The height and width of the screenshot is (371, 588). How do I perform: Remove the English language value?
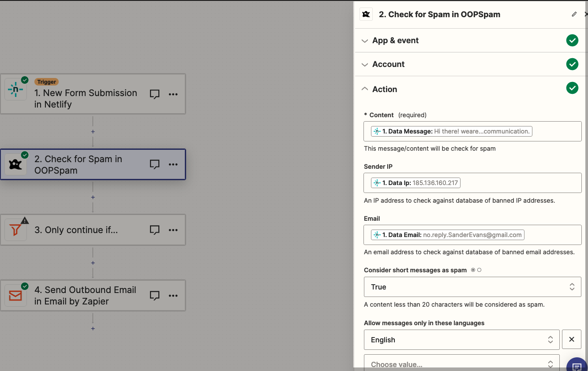(x=572, y=340)
